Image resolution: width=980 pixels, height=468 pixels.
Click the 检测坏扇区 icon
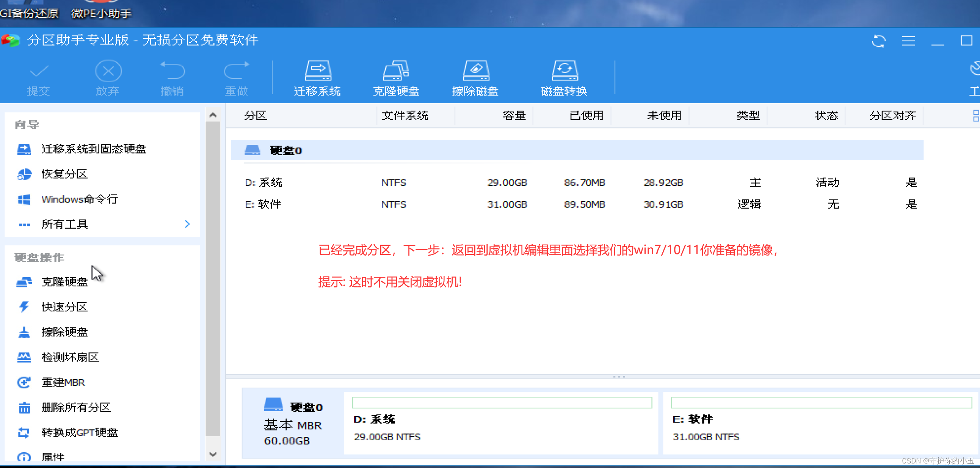click(24, 357)
